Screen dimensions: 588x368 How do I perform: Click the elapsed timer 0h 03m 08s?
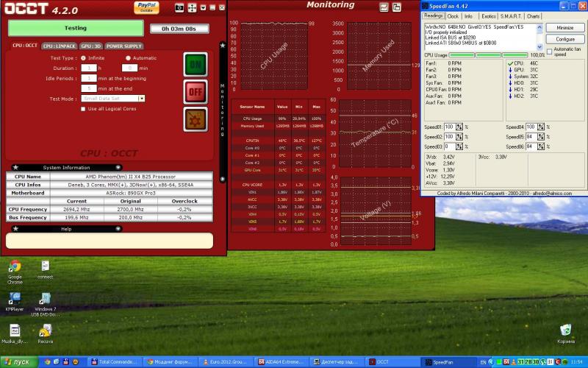(x=179, y=29)
